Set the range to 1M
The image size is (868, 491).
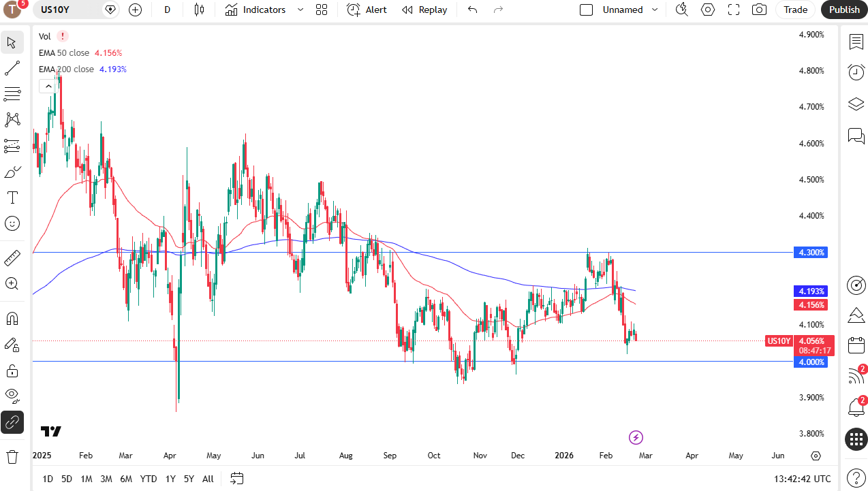point(86,479)
